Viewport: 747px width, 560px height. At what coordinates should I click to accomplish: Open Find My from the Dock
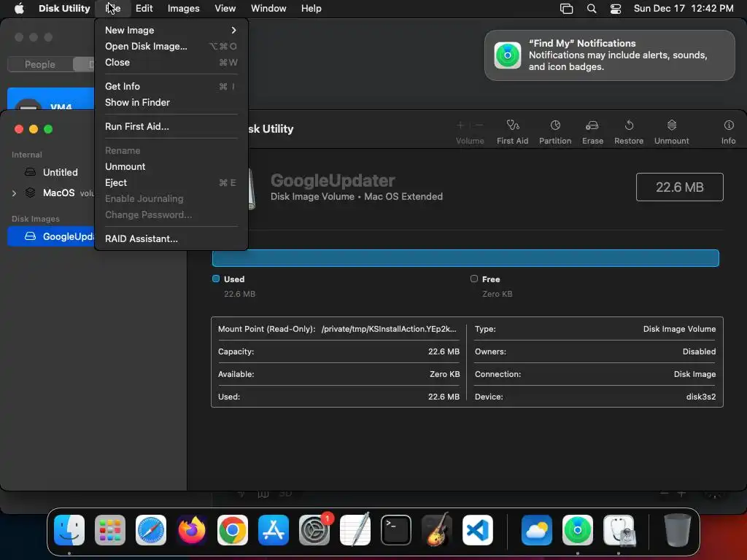[578, 530]
